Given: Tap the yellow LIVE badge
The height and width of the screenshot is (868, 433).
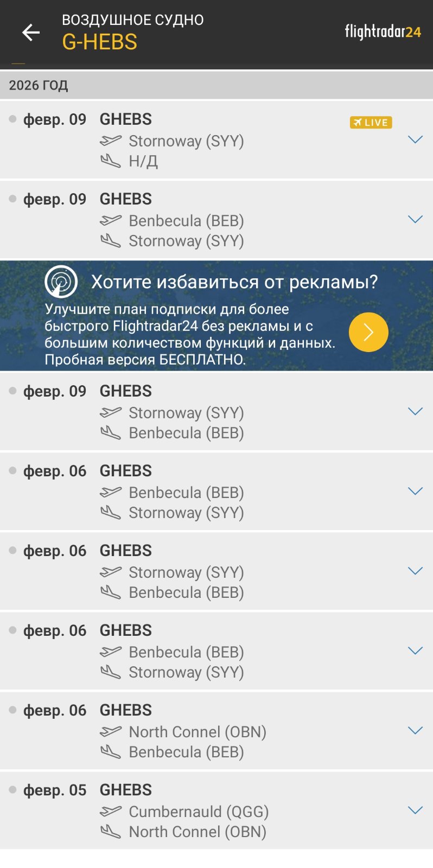Looking at the screenshot, I should tap(371, 123).
